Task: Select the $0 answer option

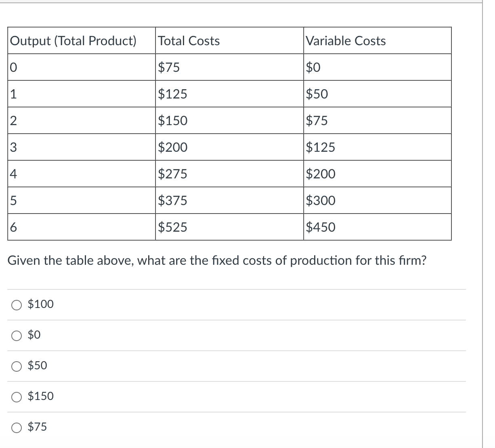Action: (17, 335)
